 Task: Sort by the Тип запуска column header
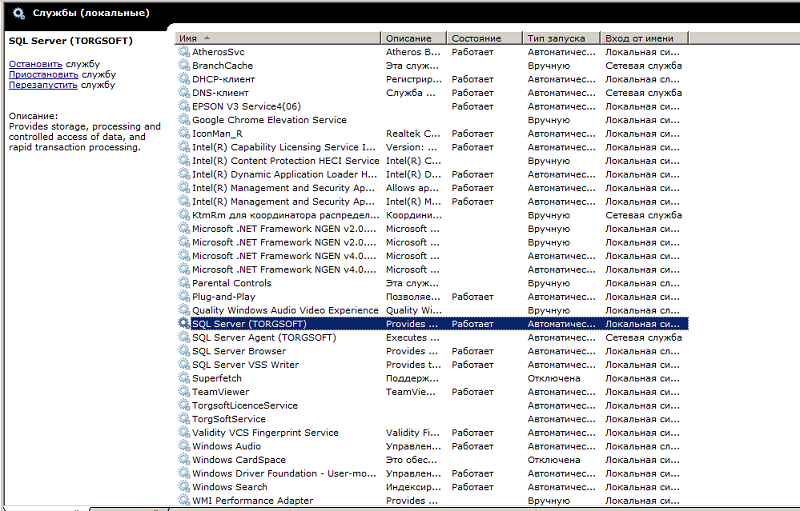[x=556, y=38]
